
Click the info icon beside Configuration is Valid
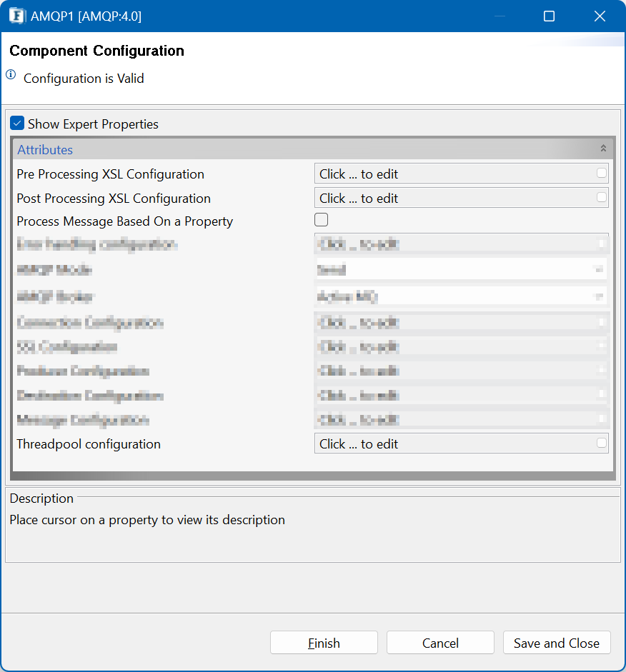(x=11, y=75)
